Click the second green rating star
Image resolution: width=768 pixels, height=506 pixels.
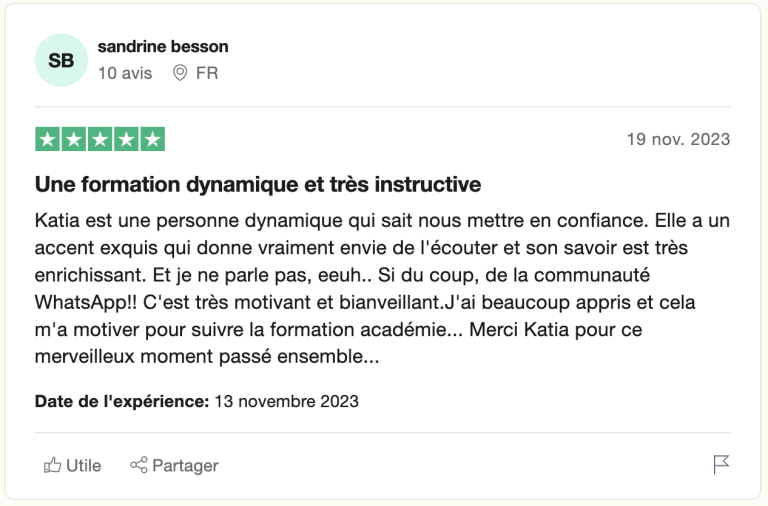point(74,140)
